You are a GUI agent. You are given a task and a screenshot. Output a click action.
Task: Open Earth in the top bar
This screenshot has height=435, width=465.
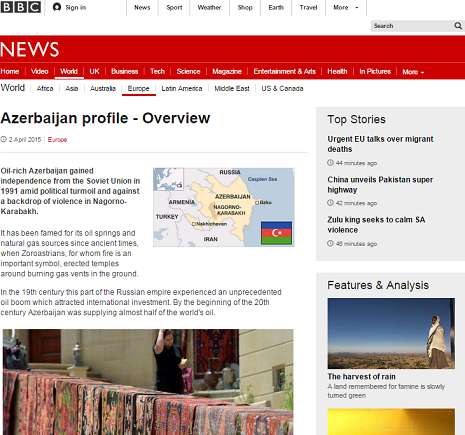(x=276, y=7)
